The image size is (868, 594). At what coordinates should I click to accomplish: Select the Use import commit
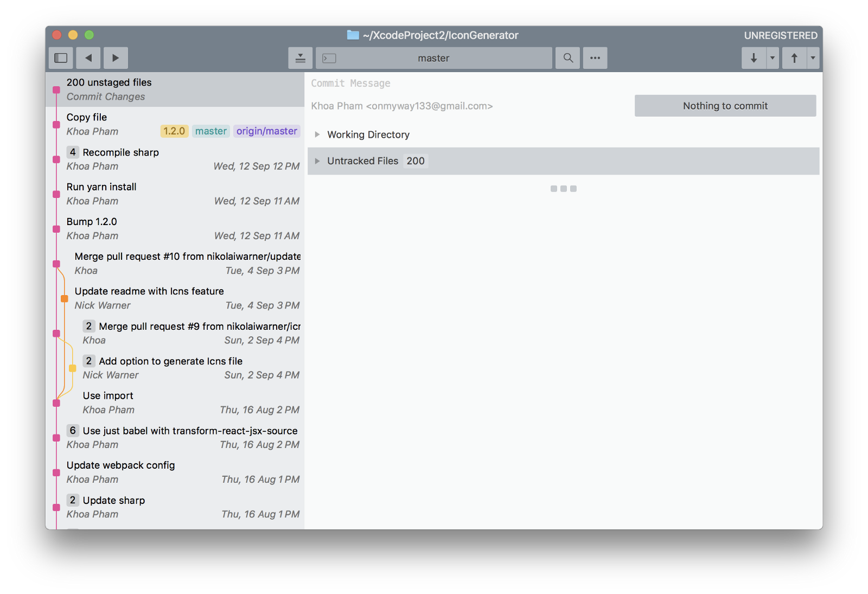(x=175, y=403)
